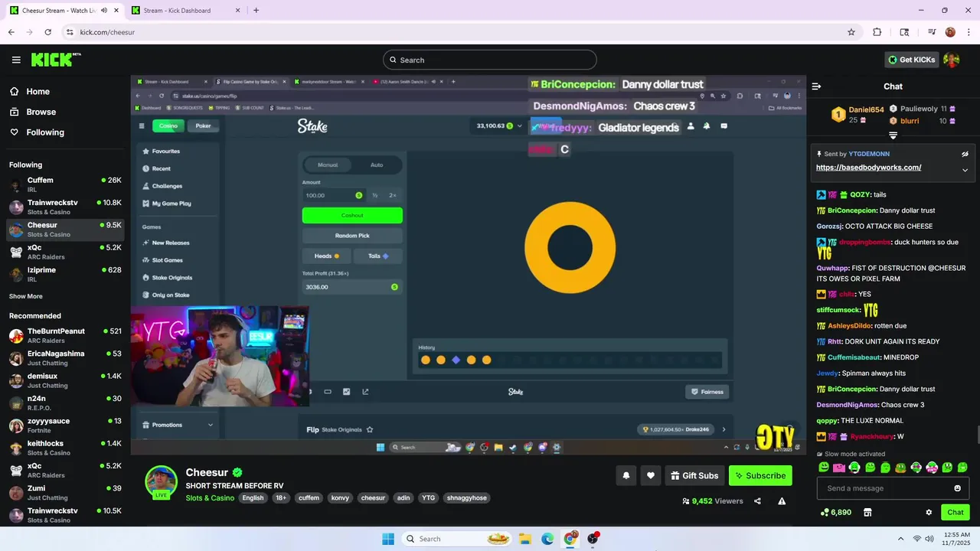Open the Kick hamburger menu
Viewport: 980px width, 551px height.
click(x=16, y=60)
